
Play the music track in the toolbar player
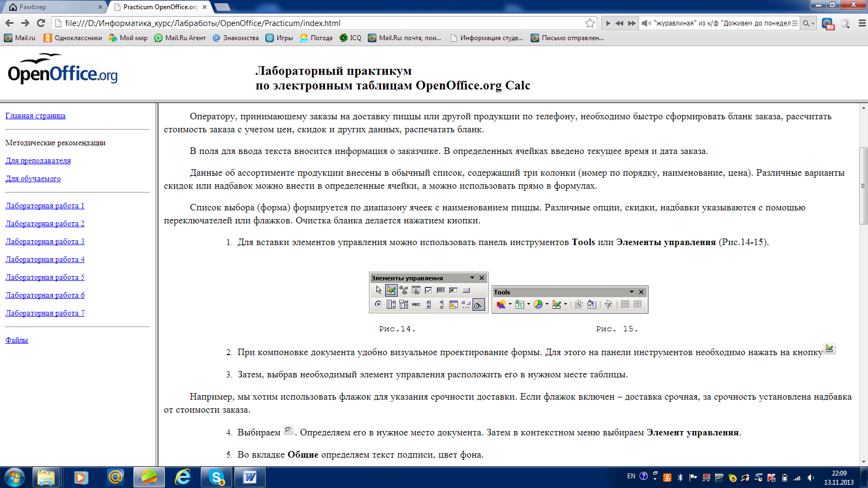click(x=608, y=23)
